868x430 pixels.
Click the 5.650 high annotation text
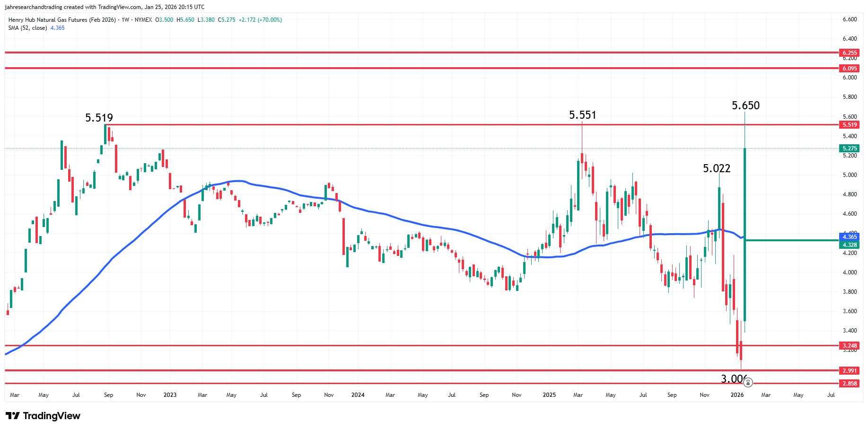tap(745, 105)
